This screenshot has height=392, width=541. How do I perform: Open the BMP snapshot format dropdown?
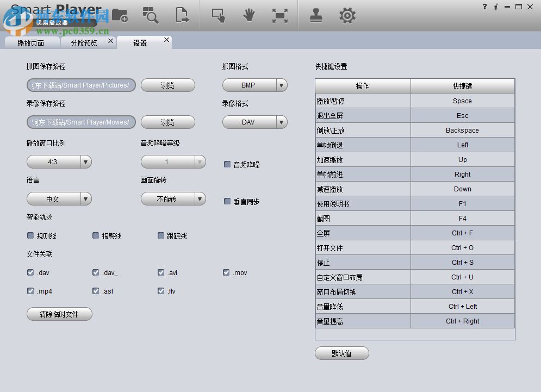click(x=255, y=85)
